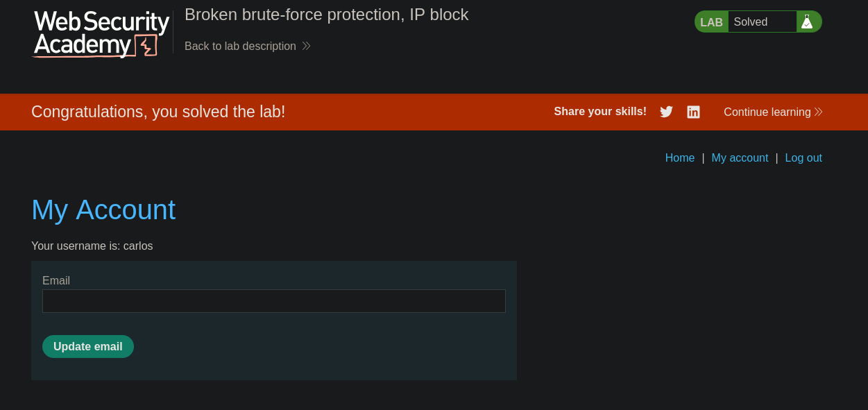Focus the Email input field
The height and width of the screenshot is (410, 868).
point(274,301)
